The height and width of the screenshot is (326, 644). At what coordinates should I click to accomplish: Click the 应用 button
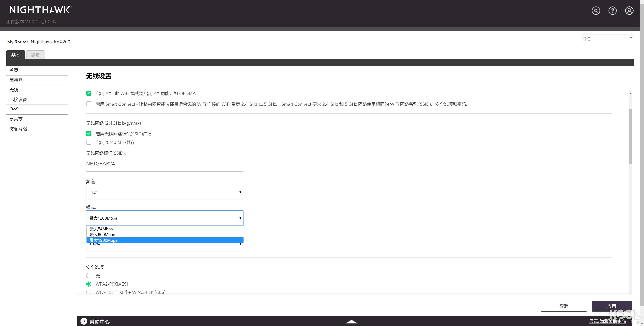tap(611, 306)
